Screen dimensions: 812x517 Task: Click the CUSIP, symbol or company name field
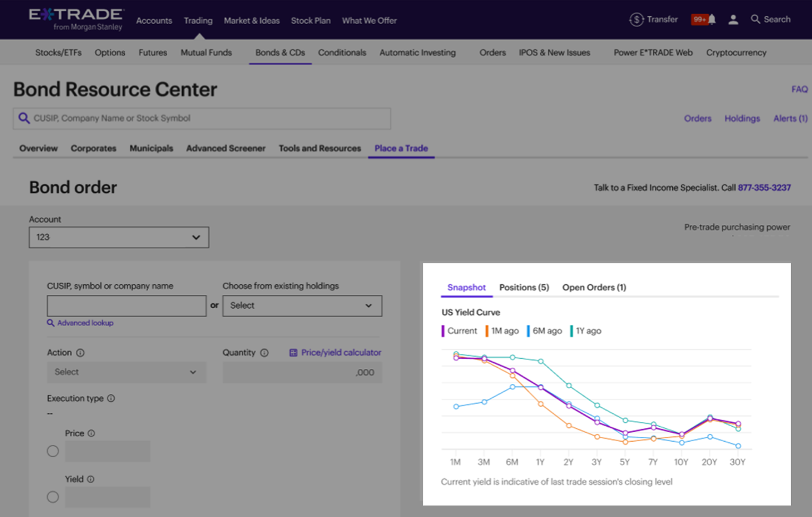pyautogui.click(x=127, y=306)
